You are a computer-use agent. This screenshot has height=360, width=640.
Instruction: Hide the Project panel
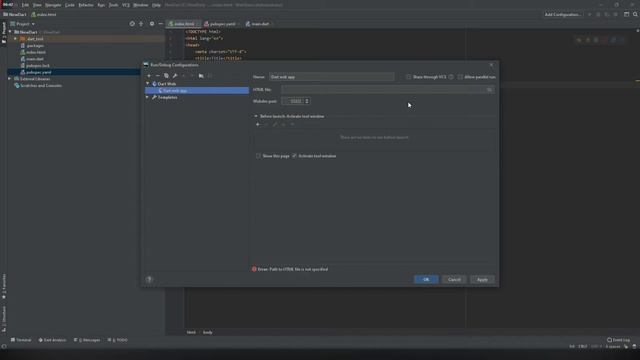tap(160, 24)
